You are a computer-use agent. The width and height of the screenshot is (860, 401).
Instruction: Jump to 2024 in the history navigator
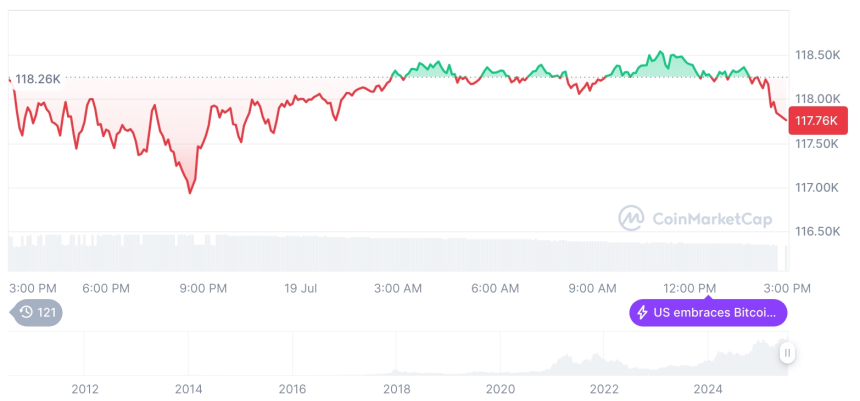pyautogui.click(x=708, y=388)
